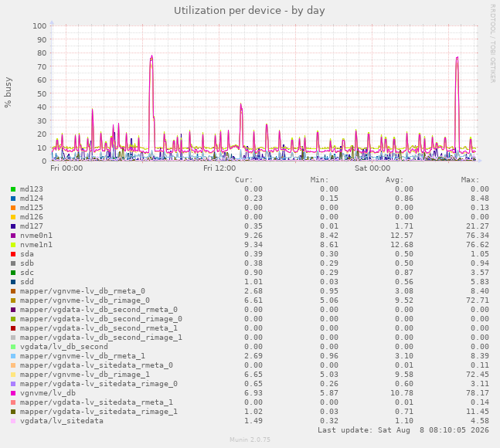Select the md124 legend label

[32, 199]
